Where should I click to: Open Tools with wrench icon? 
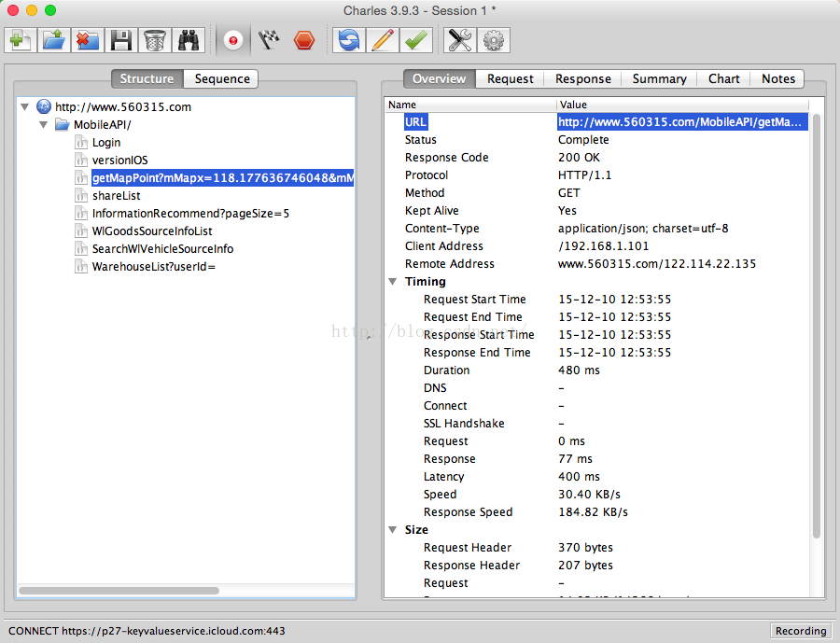tap(459, 40)
